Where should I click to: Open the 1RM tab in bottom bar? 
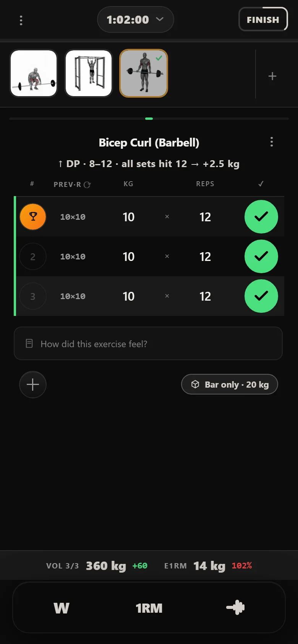coord(149,608)
